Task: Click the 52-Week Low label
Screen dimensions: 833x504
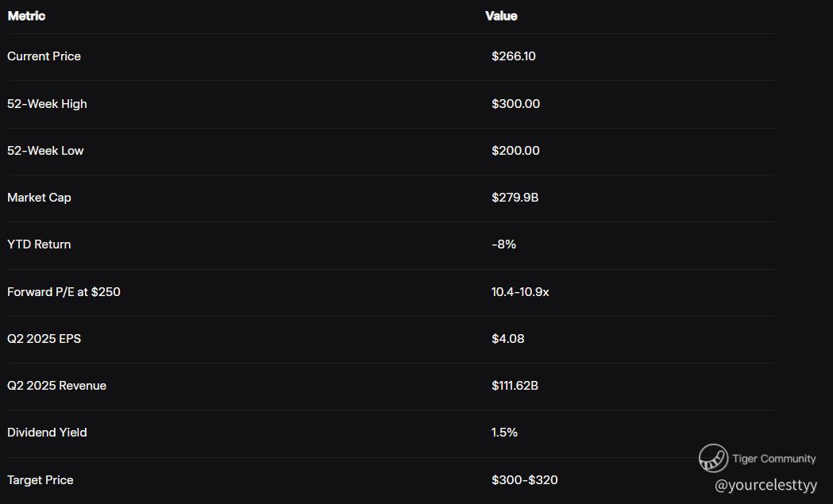Action: [x=45, y=151]
